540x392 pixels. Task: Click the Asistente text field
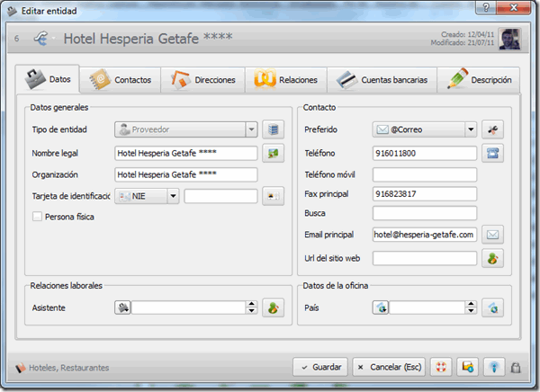click(188, 307)
